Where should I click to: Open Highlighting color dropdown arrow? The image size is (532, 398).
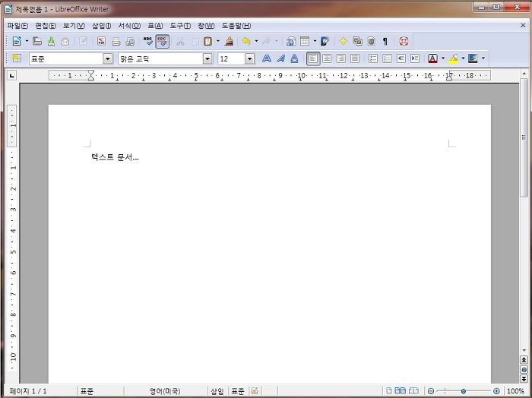[x=463, y=58]
